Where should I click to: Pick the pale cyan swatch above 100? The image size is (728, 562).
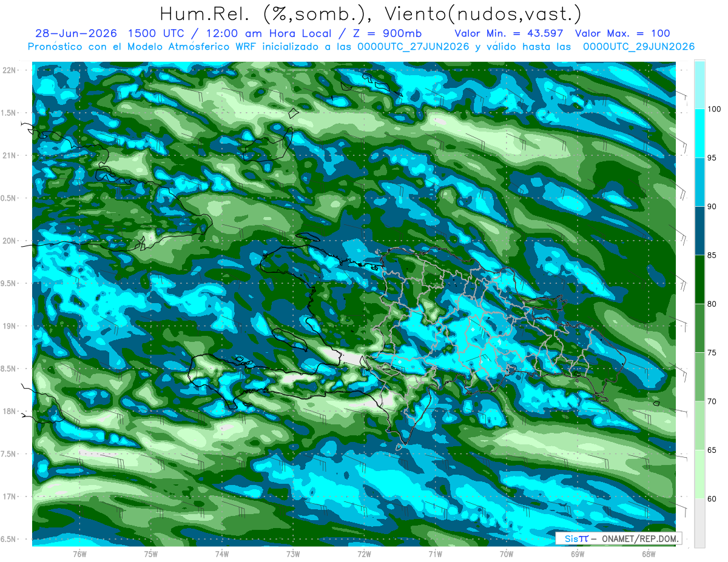point(699,85)
